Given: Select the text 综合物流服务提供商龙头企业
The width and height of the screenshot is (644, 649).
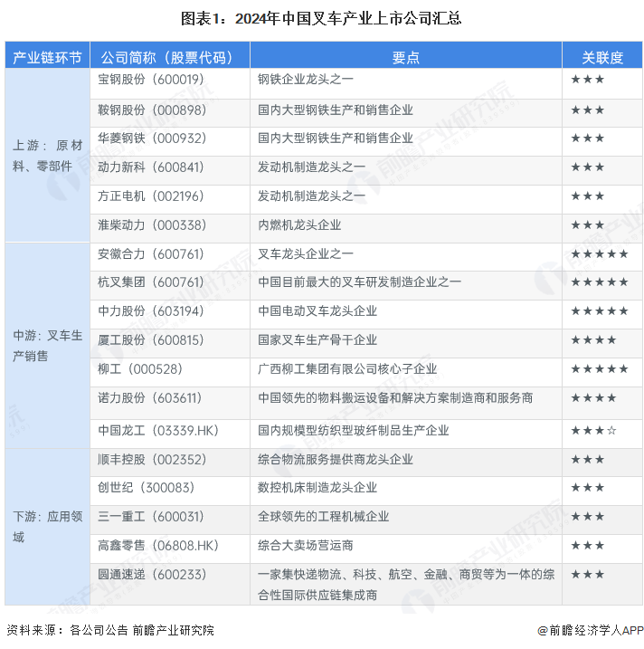Looking at the screenshot, I should coord(336,459).
